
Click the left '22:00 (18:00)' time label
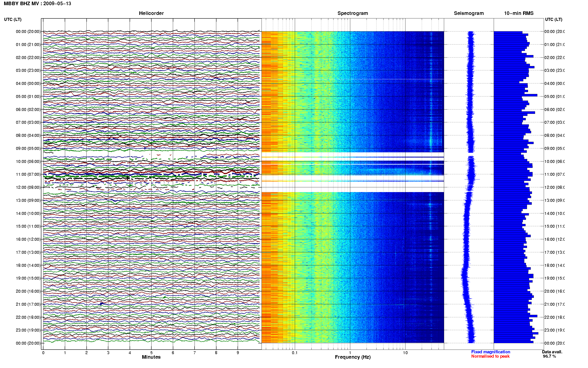[28, 317]
